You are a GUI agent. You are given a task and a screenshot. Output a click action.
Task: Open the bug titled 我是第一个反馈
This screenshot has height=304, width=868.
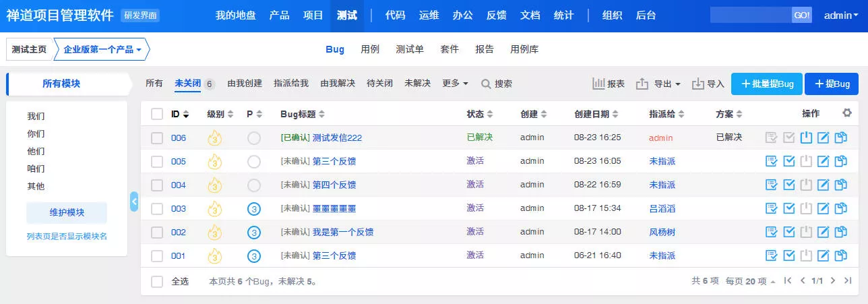point(343,232)
